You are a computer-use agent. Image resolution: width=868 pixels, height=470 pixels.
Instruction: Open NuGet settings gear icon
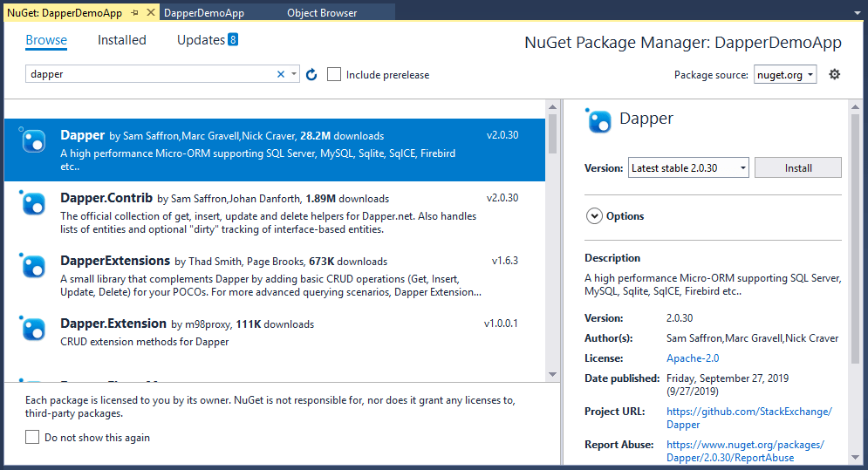[834, 74]
